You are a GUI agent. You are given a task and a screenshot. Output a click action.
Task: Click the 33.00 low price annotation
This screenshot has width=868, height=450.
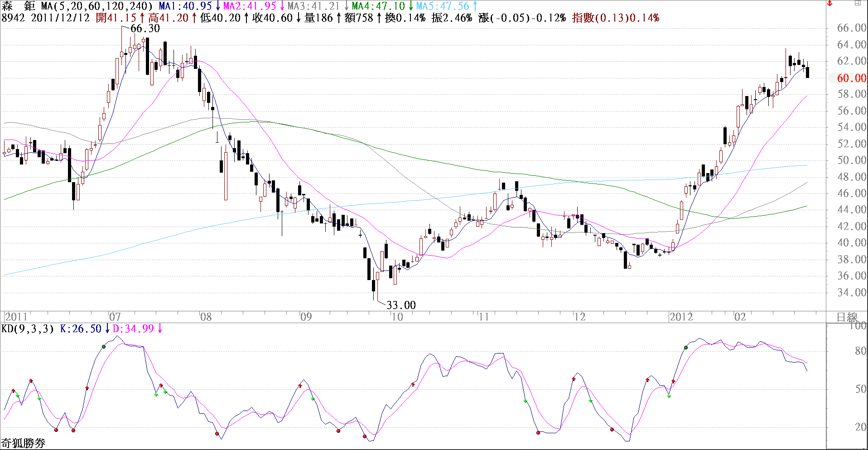[401, 305]
